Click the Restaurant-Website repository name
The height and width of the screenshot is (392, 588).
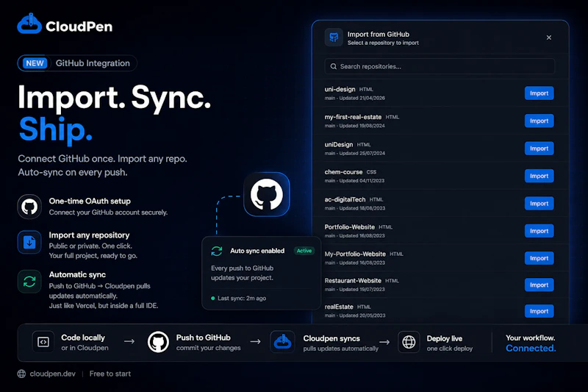[x=353, y=281]
